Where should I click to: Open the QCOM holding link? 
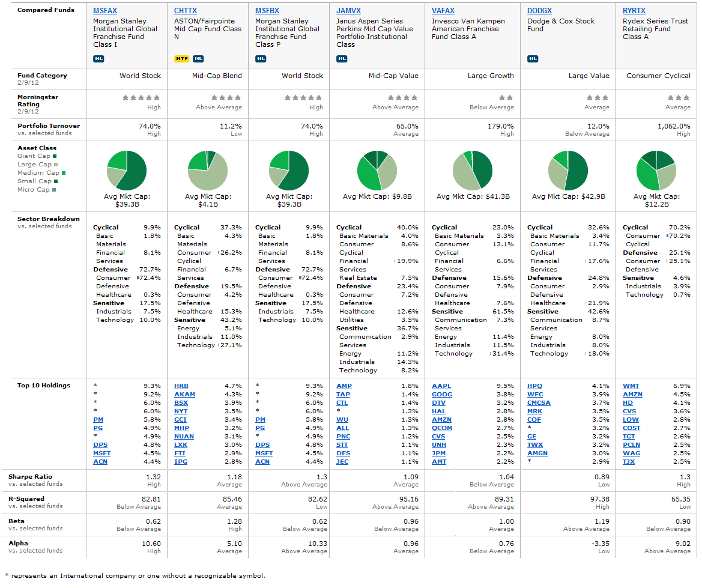(x=442, y=428)
